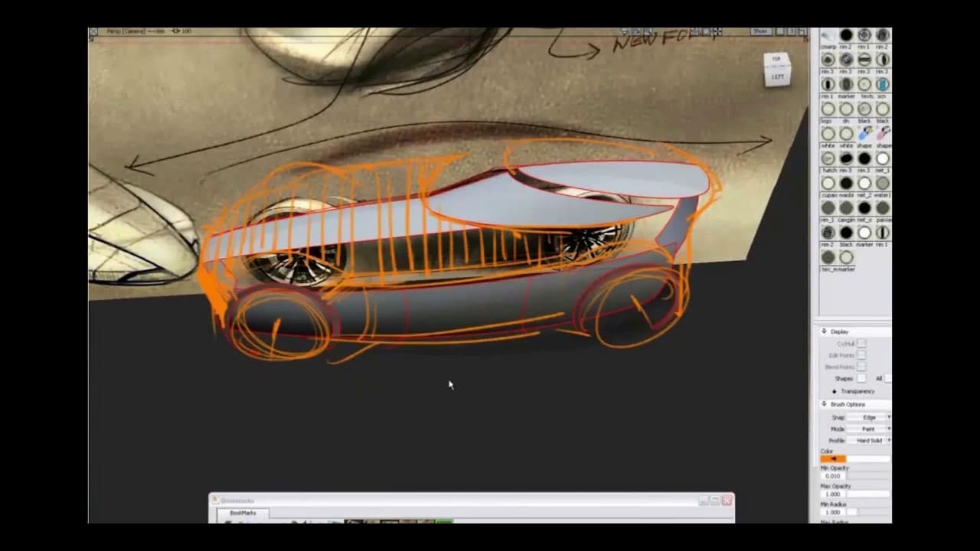Choose the champ brush in the palette
The height and width of the screenshot is (551, 980).
827,34
